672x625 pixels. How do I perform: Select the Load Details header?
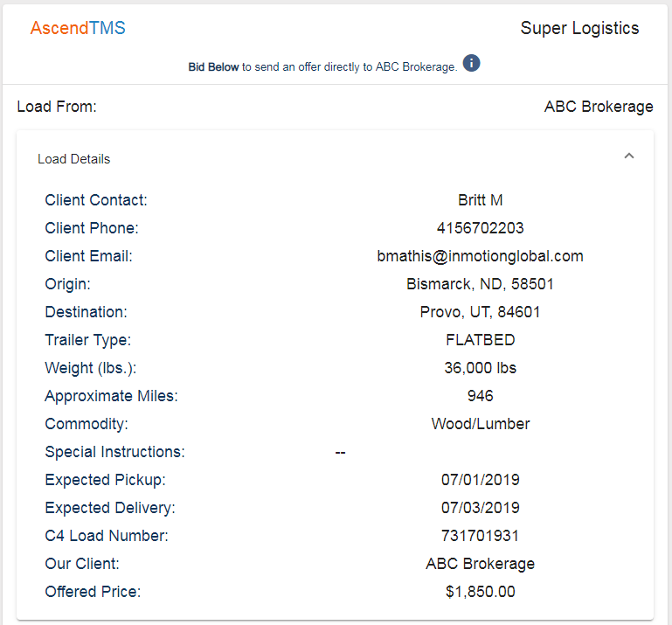coord(73,159)
